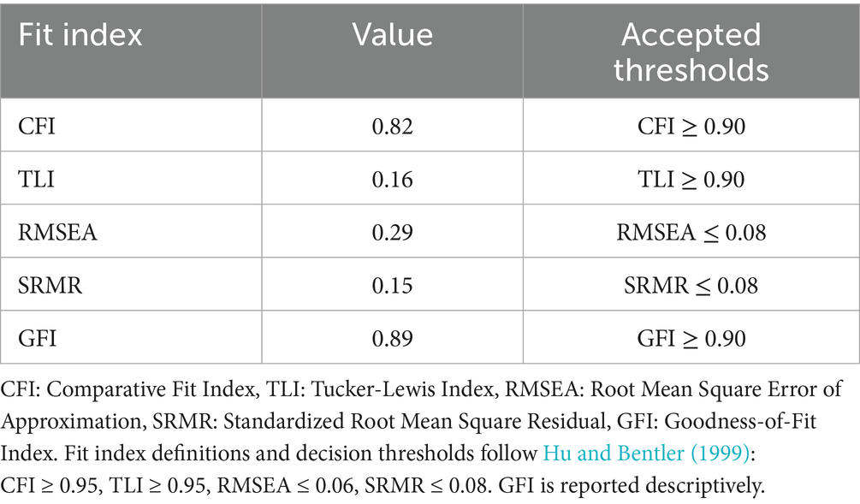Click the TLI row label cell
The image size is (860, 504).
(36, 180)
